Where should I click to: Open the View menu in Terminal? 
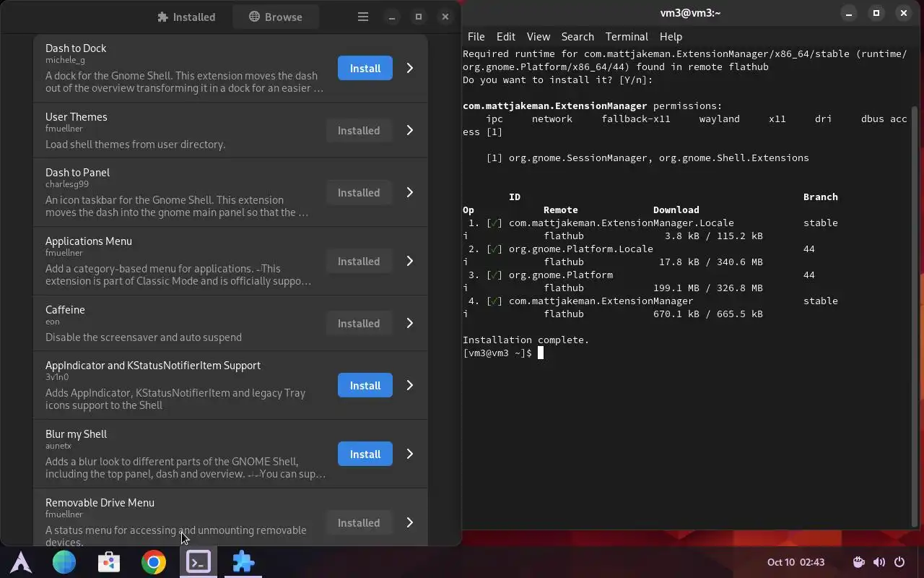tap(538, 36)
